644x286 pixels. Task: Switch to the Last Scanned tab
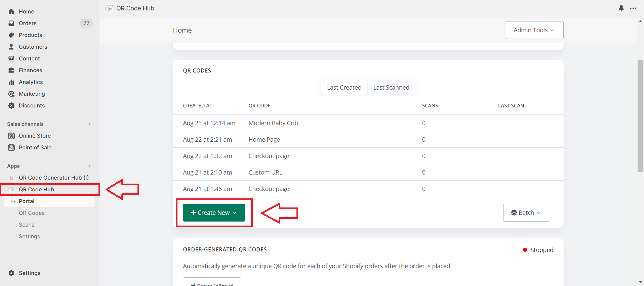point(391,88)
